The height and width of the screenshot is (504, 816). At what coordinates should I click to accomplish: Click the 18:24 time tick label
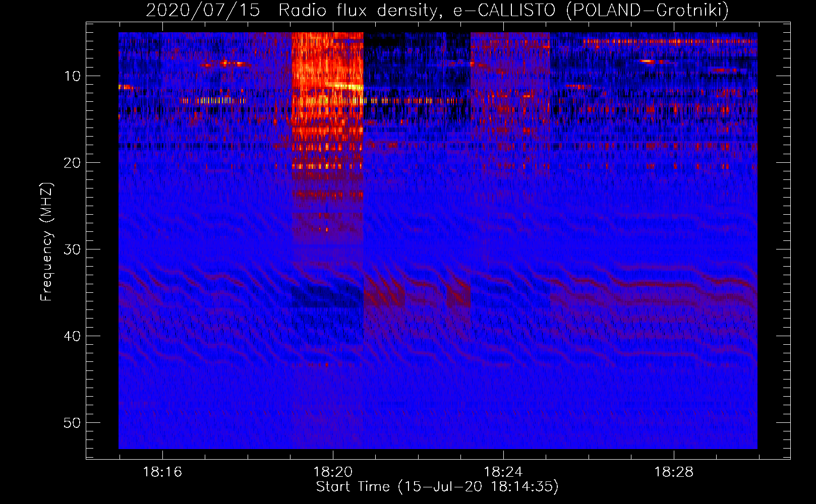point(503,472)
